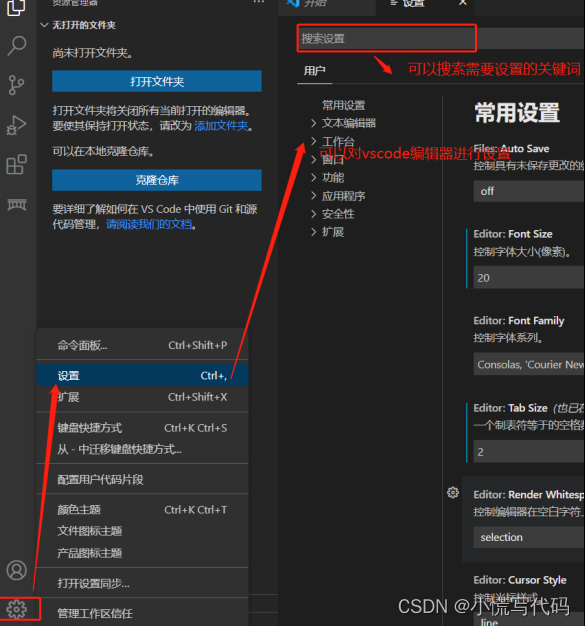Open the Accounts icon in activity bar
This screenshot has height=626, width=585.
click(16, 570)
